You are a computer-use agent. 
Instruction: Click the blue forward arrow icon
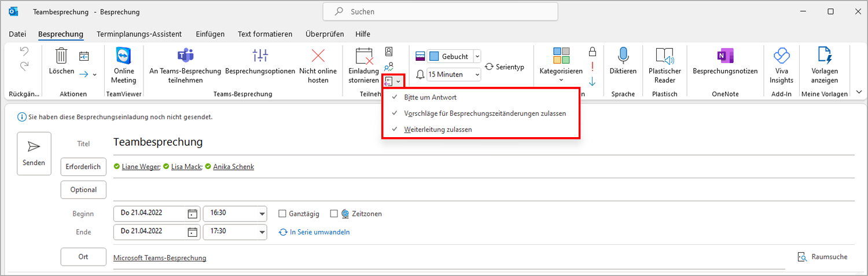[83, 74]
